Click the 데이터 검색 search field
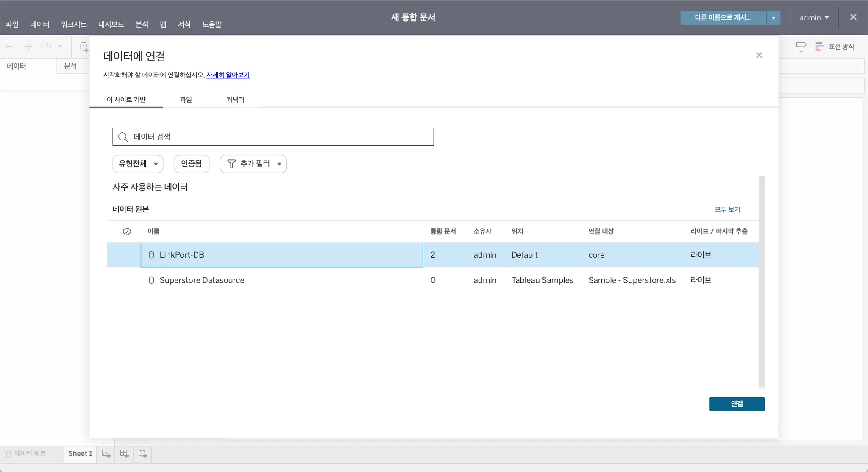The height and width of the screenshot is (472, 868). [x=273, y=137]
